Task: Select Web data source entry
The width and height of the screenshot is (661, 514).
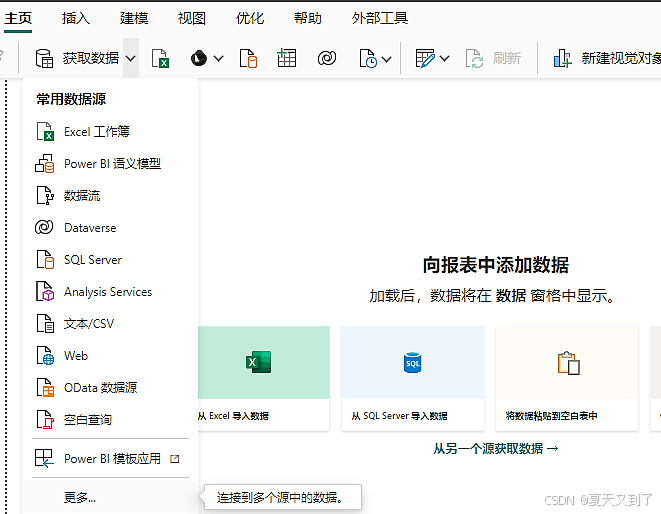Action: pyautogui.click(x=110, y=356)
